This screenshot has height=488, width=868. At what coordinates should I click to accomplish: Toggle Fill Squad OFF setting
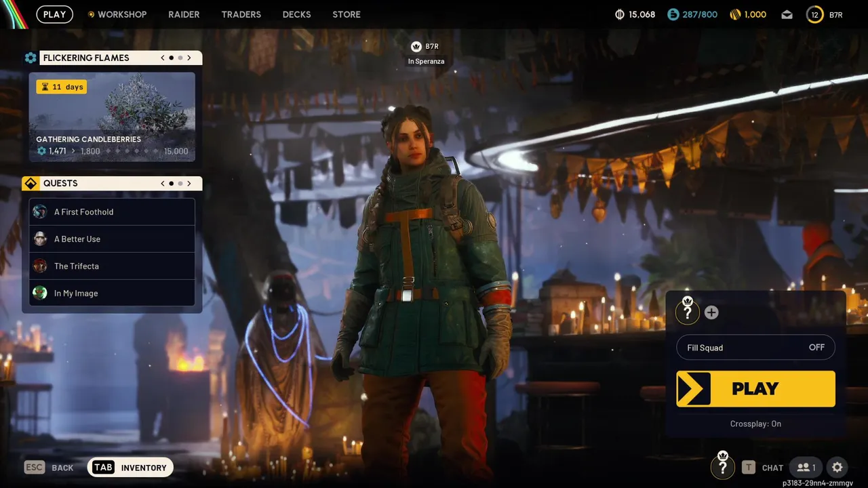[755, 348]
